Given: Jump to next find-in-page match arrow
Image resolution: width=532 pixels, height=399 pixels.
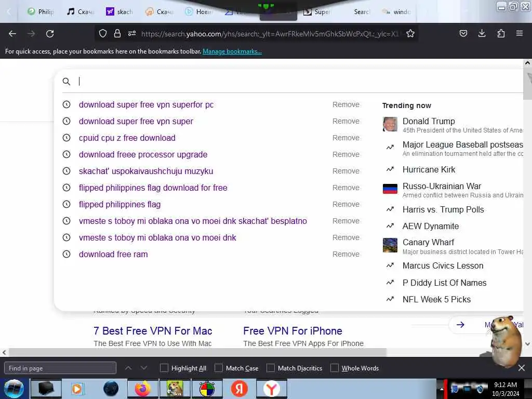Looking at the screenshot, I should [x=144, y=368].
